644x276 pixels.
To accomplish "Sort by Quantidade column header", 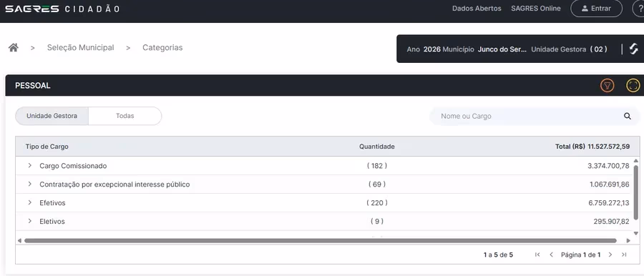I will 377,147.
